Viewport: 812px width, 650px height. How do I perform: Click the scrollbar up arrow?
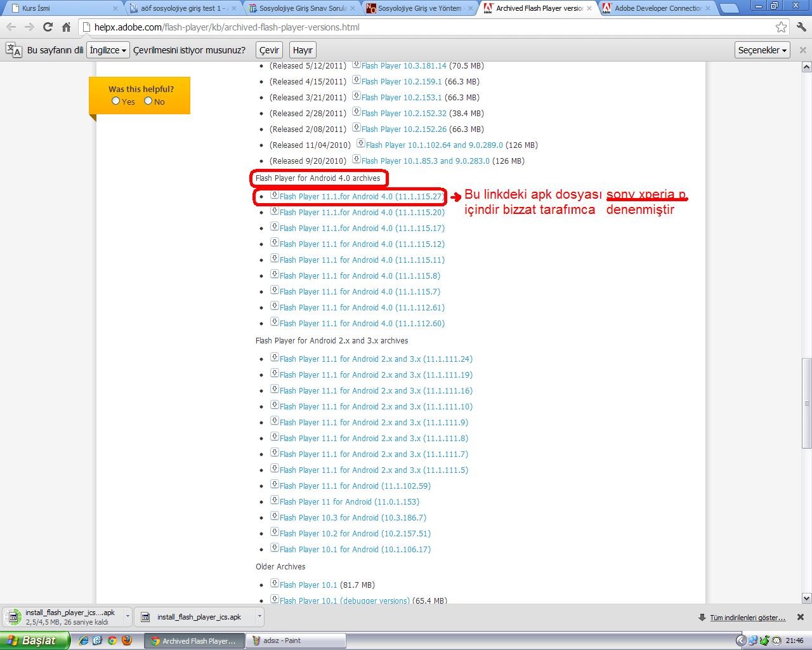coord(806,67)
